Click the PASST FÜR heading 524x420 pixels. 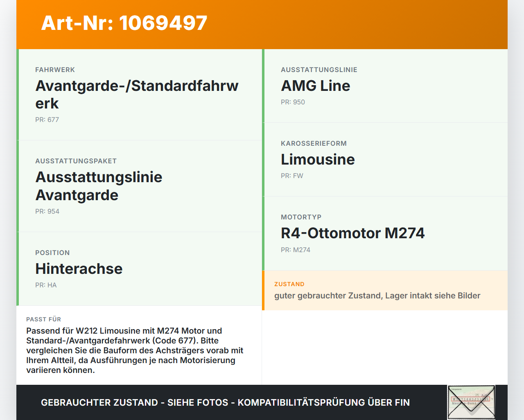point(43,319)
